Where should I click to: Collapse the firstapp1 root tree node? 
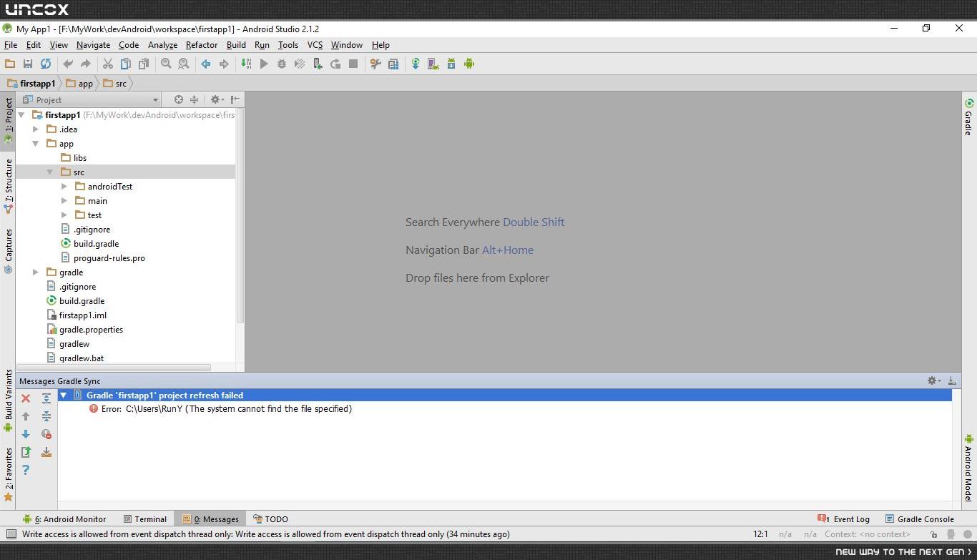pyautogui.click(x=21, y=114)
